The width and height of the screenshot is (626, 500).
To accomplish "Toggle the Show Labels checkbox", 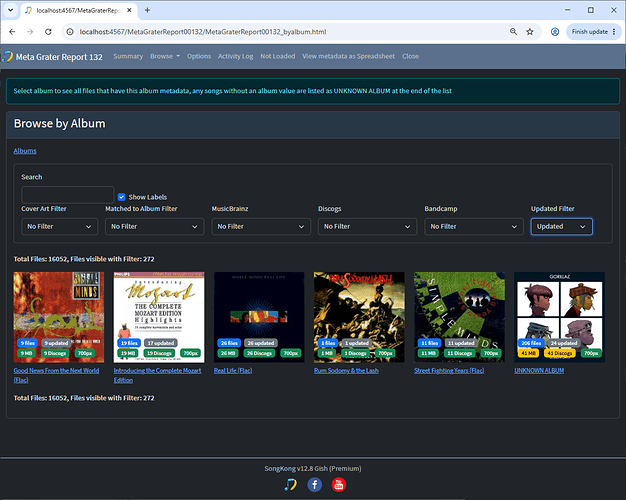I will pos(121,197).
